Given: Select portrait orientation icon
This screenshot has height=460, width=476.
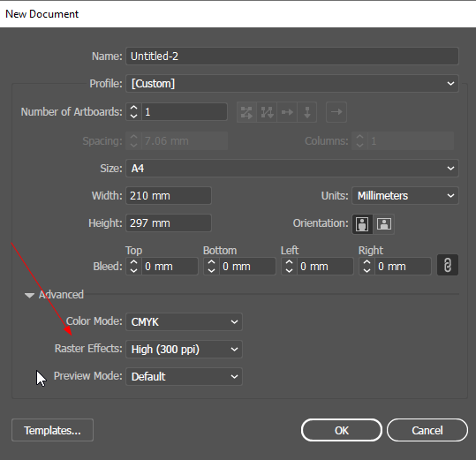Looking at the screenshot, I should pos(362,224).
